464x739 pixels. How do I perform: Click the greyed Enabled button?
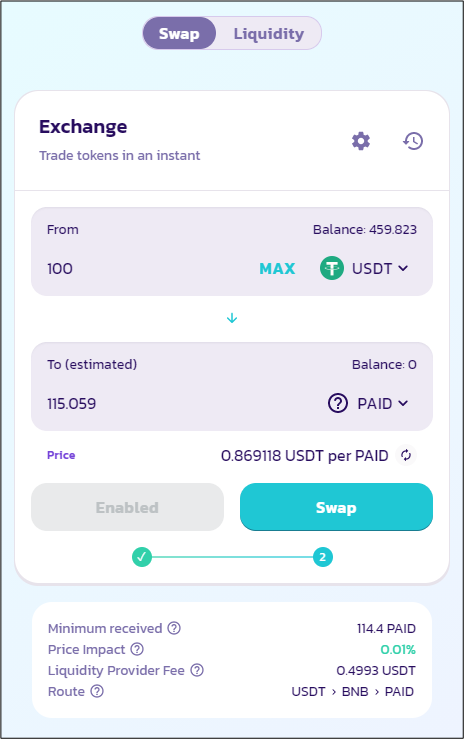click(127, 507)
